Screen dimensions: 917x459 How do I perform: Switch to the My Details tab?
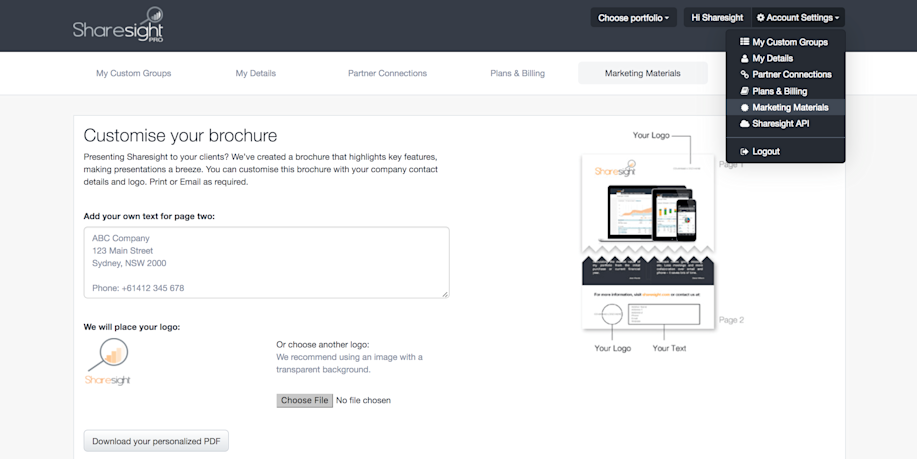[x=256, y=73]
